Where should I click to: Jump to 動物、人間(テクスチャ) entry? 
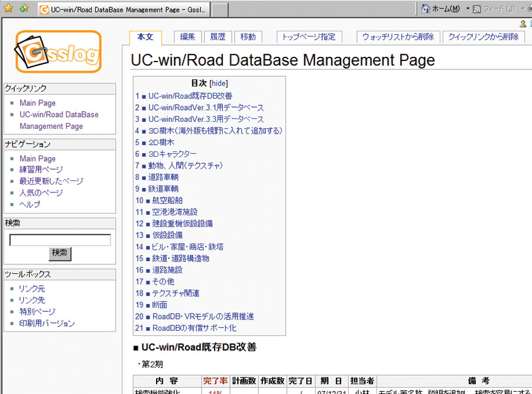(x=186, y=166)
